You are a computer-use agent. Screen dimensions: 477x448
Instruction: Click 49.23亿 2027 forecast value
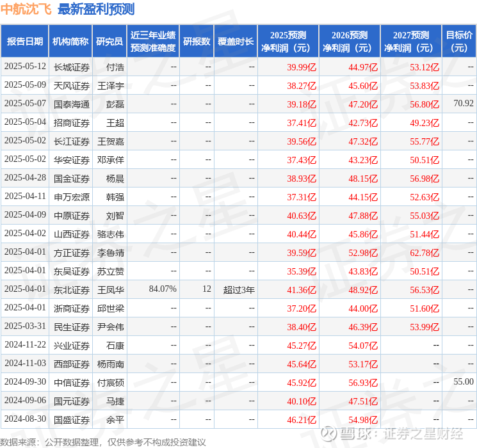click(424, 123)
